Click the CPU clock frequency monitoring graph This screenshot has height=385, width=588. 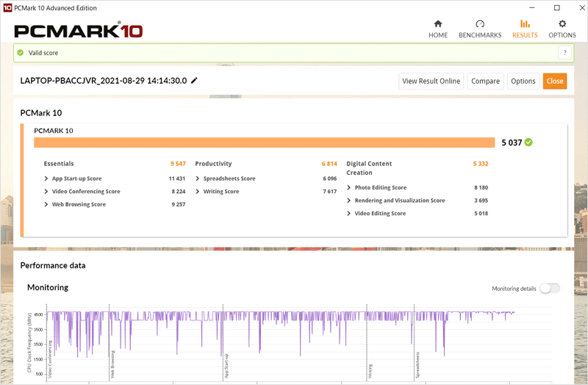(279, 342)
